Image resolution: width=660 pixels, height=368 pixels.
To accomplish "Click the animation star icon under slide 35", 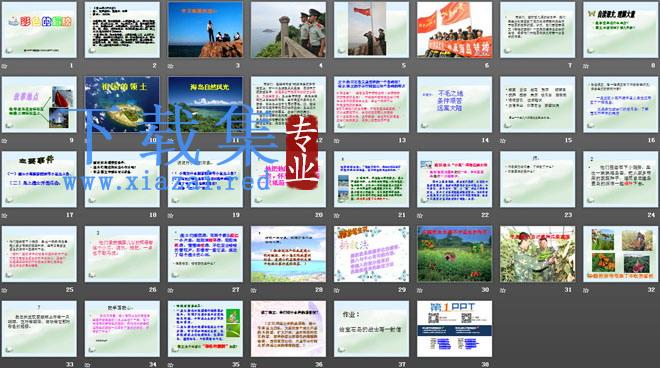I will 171,365.
